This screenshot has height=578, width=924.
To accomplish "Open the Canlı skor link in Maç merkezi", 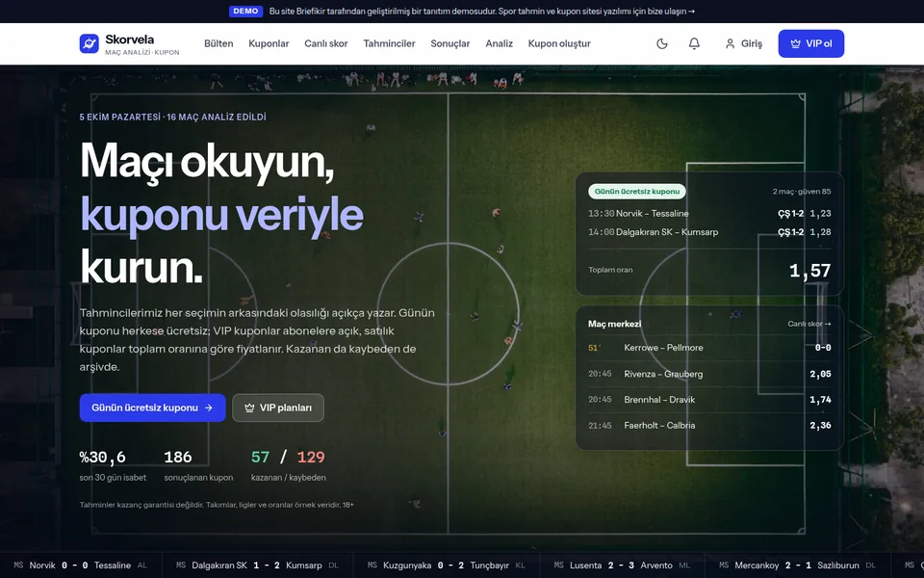I will pos(809,324).
